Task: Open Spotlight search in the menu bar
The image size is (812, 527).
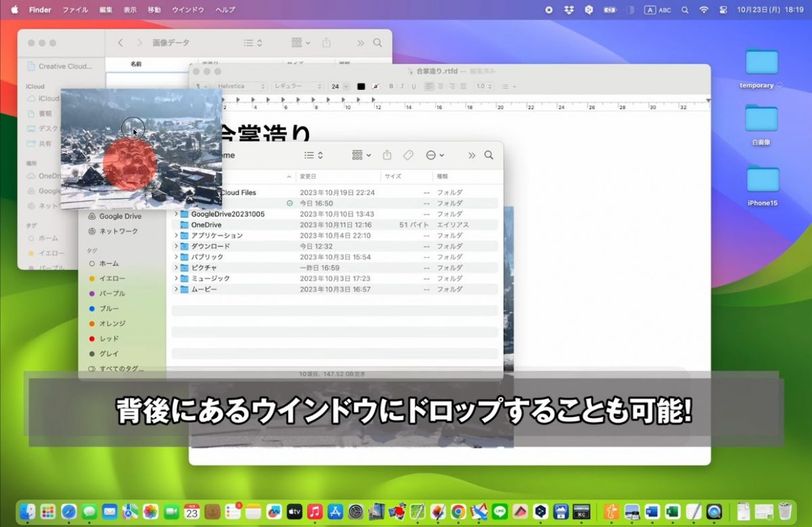Action: click(685, 10)
